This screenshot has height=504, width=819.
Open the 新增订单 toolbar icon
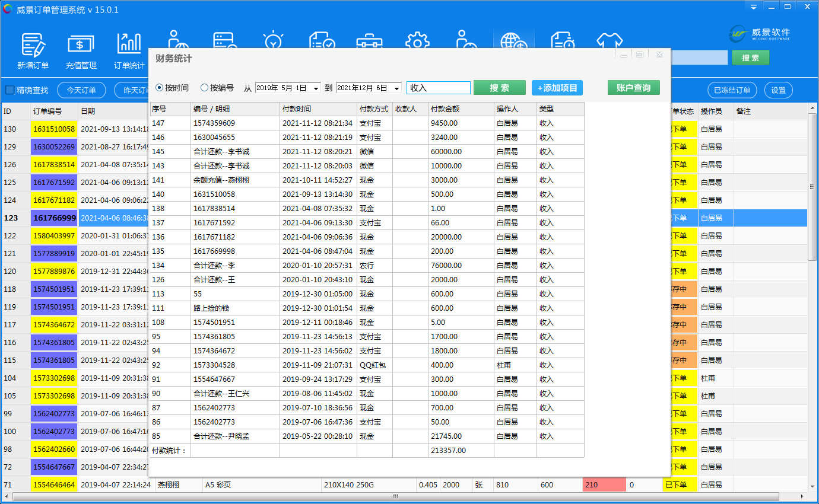tap(33, 51)
